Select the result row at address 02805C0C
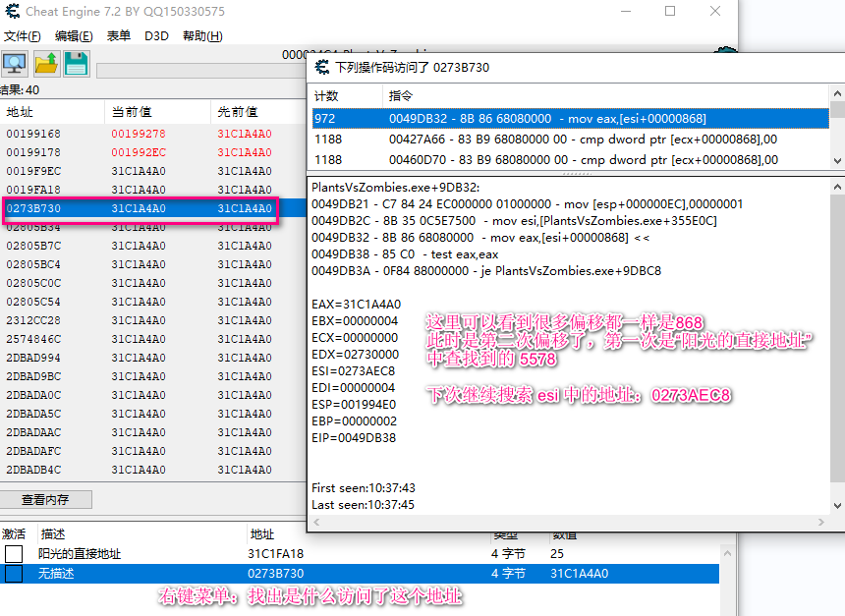 tap(153, 283)
